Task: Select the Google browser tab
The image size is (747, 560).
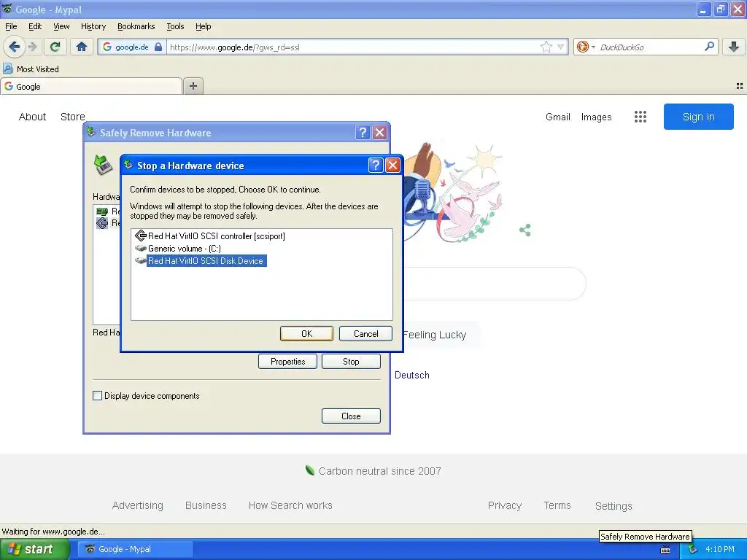Action: (x=91, y=86)
